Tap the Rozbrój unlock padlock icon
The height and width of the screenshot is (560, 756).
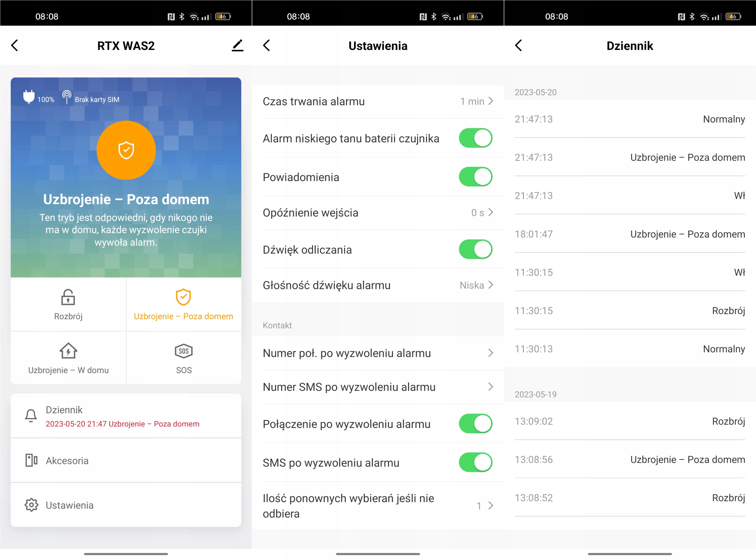[68, 298]
